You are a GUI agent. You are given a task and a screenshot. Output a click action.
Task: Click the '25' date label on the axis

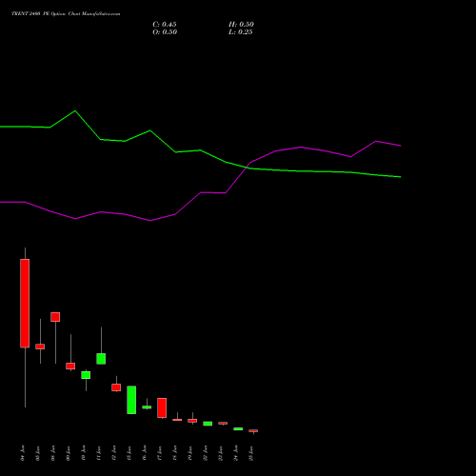click(x=251, y=453)
